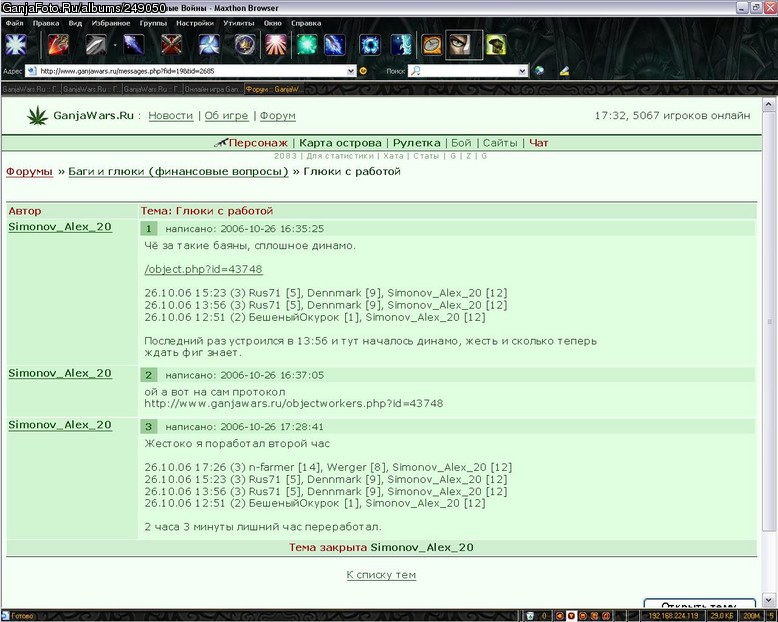Click the white-blue starburst toolbar icon

click(x=16, y=45)
